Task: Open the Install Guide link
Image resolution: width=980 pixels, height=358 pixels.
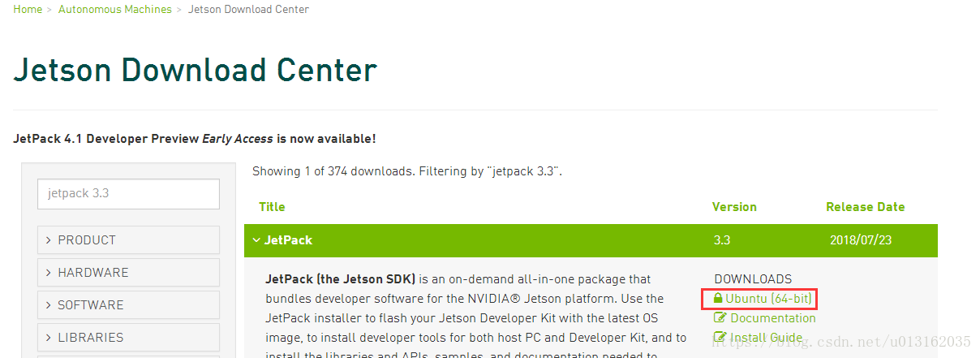Action: coord(766,338)
